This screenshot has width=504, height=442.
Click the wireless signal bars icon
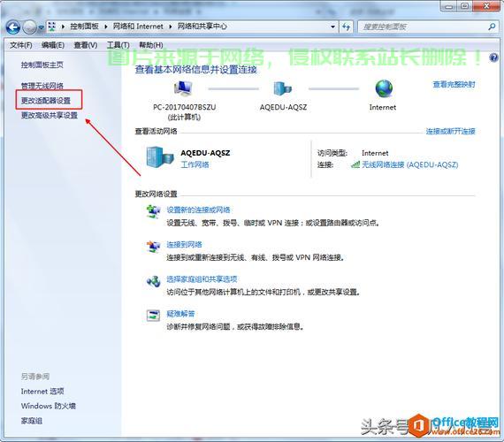(x=355, y=164)
